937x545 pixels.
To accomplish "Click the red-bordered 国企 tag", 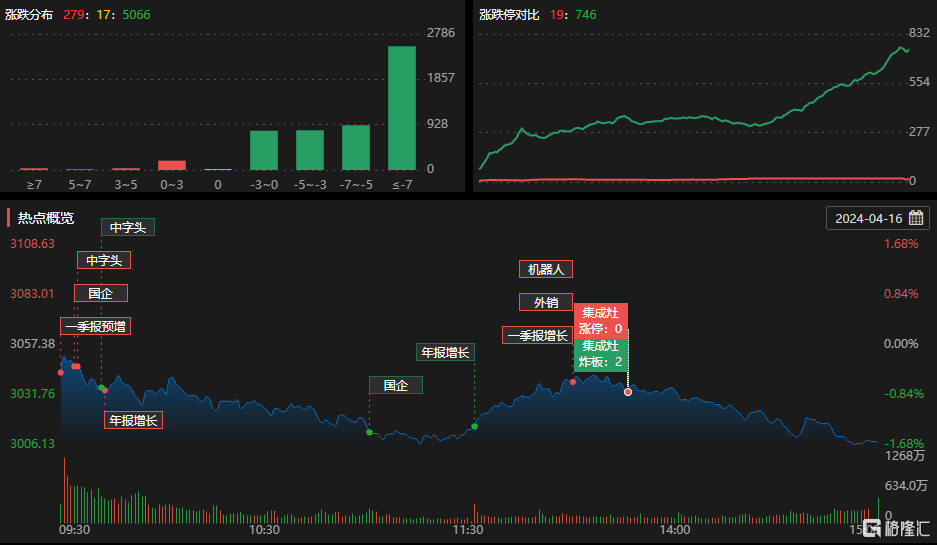I will click(x=101, y=293).
